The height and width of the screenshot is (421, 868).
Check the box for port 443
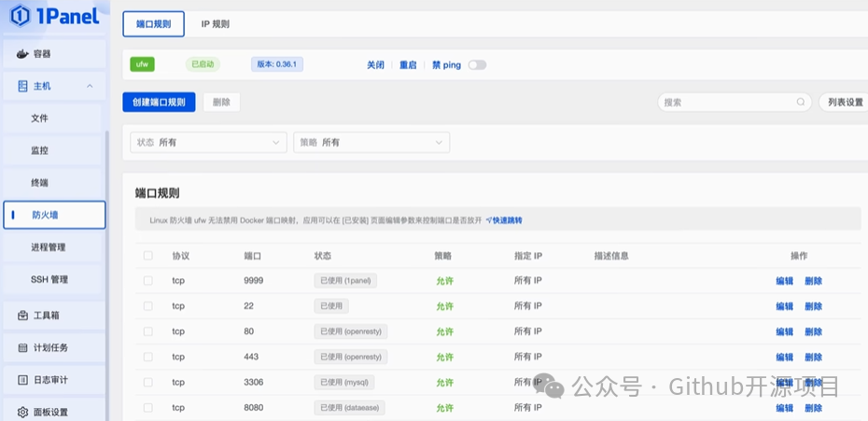tap(147, 357)
